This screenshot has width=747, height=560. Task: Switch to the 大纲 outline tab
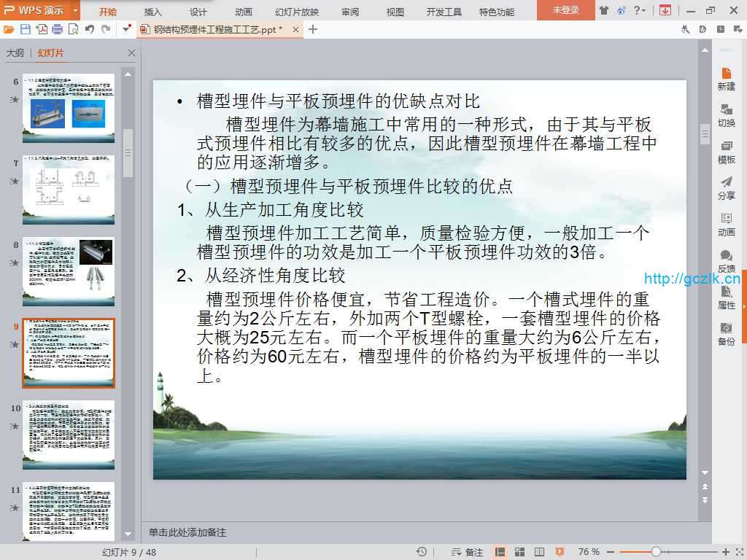click(x=15, y=53)
